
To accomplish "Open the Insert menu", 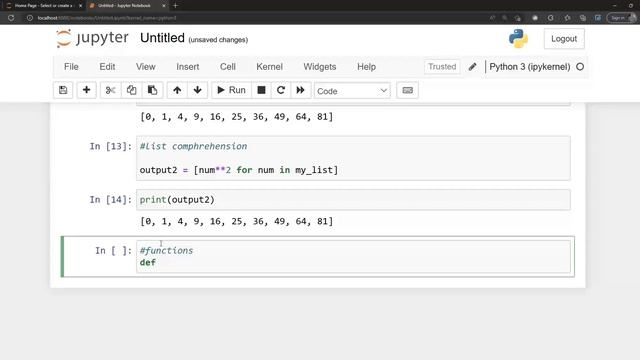I will click(x=188, y=67).
